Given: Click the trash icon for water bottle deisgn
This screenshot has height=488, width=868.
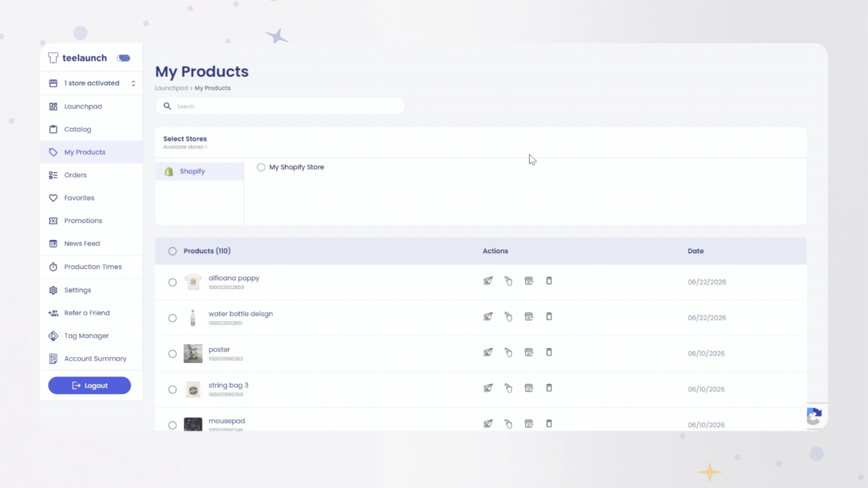Looking at the screenshot, I should pyautogui.click(x=549, y=317).
